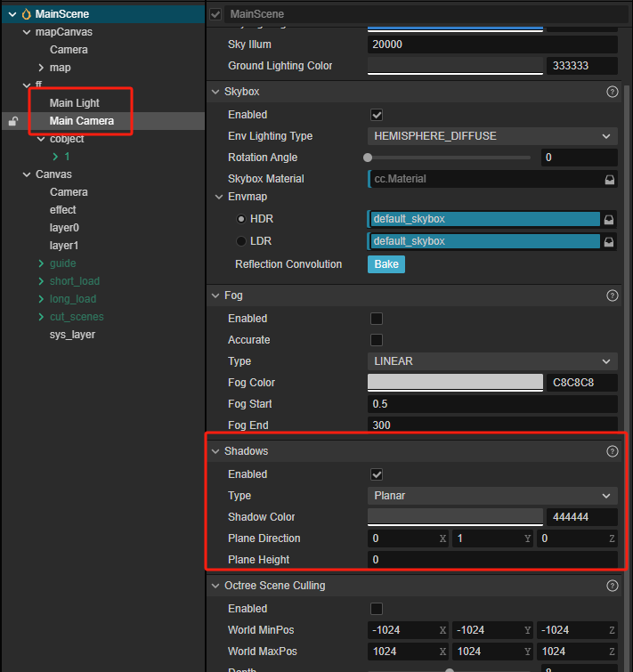Viewport: 633px width, 672px height.
Task: Collapse the Canvas node arrow
Action: 27,174
